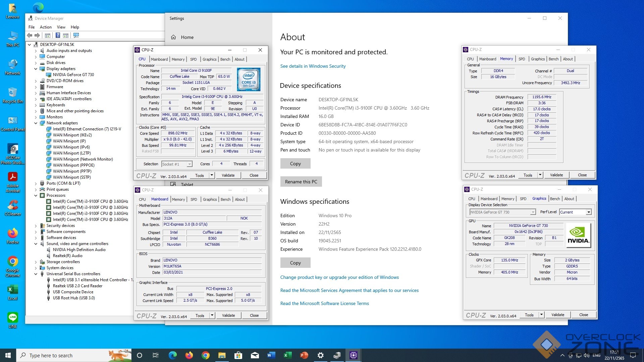Viewport: 644px width, 362px height.
Task: Open See details in Windows Security link
Action: [313, 66]
